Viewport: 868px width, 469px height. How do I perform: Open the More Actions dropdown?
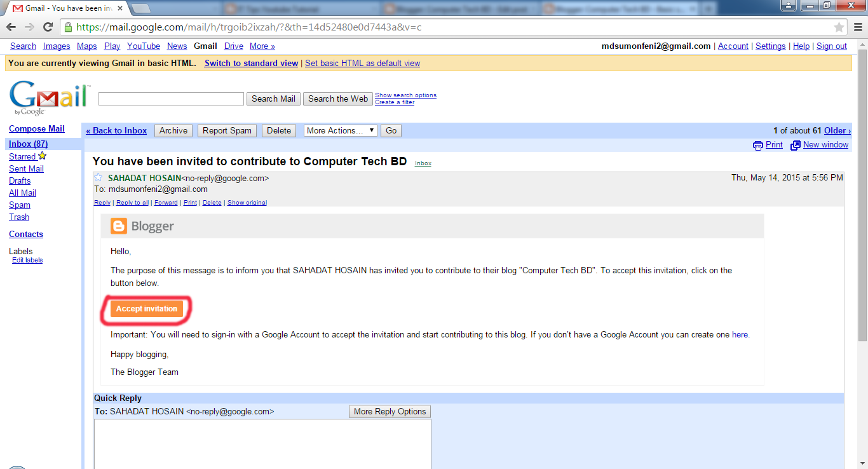tap(341, 130)
